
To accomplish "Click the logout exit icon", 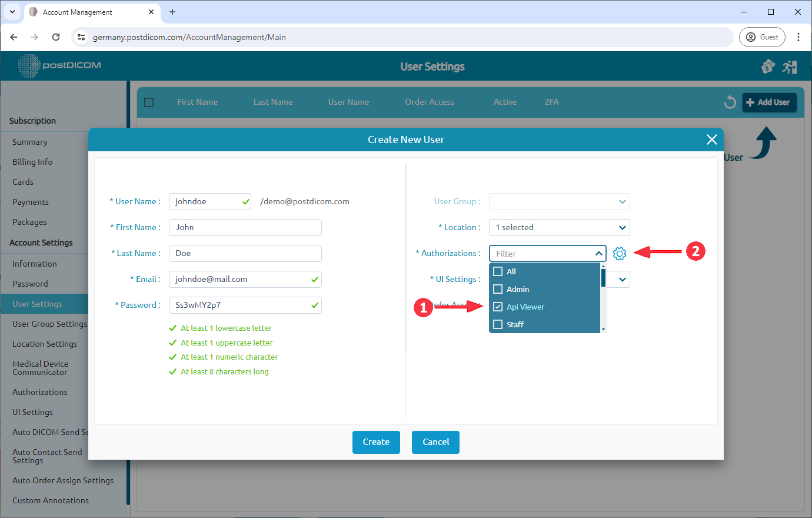I will coord(790,66).
